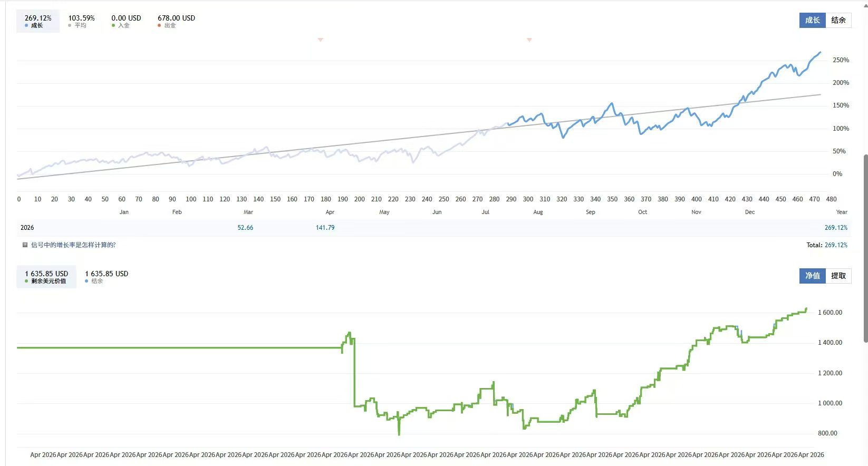This screenshot has width=868, height=466.
Task: Click the 2026 year row label
Action: click(x=27, y=228)
